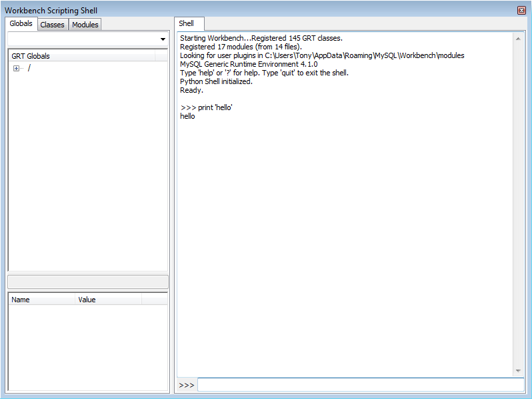Click the Name column header

pyautogui.click(x=42, y=300)
